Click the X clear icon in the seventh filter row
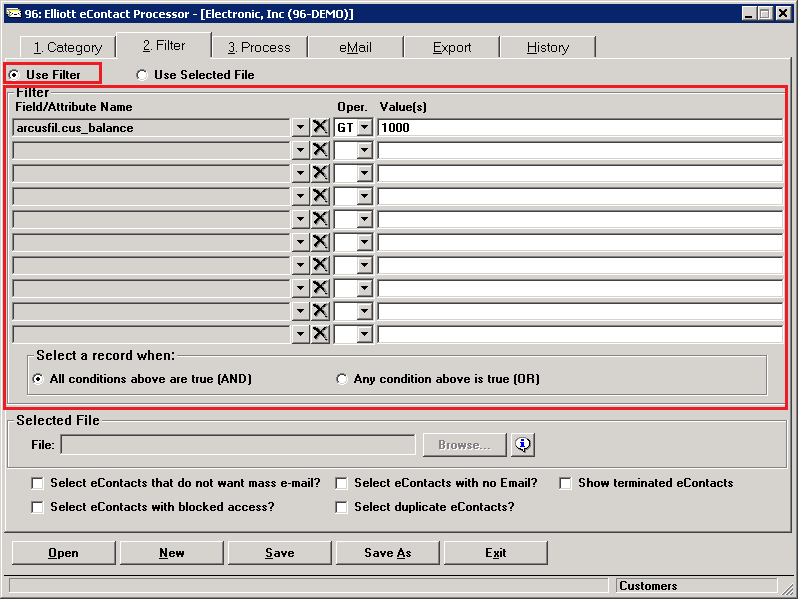Viewport: 798px width, 599px height. point(320,265)
